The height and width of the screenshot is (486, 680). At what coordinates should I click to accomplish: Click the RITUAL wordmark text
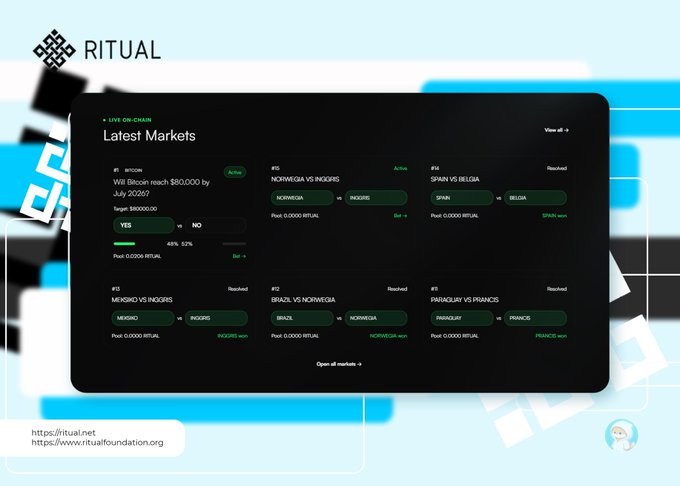coord(122,50)
